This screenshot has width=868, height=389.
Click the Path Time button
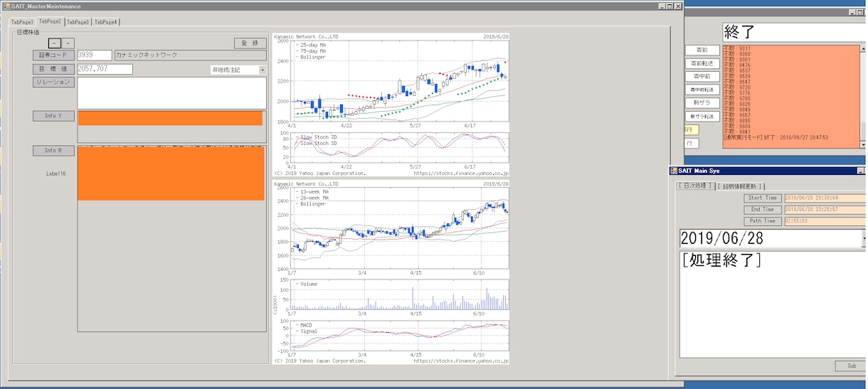click(x=763, y=220)
